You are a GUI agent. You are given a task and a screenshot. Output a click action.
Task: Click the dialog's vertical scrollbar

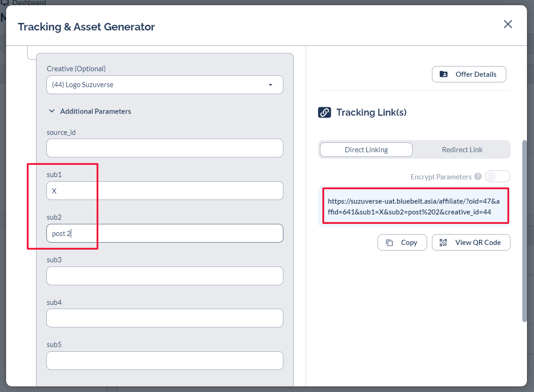pyautogui.click(x=524, y=229)
